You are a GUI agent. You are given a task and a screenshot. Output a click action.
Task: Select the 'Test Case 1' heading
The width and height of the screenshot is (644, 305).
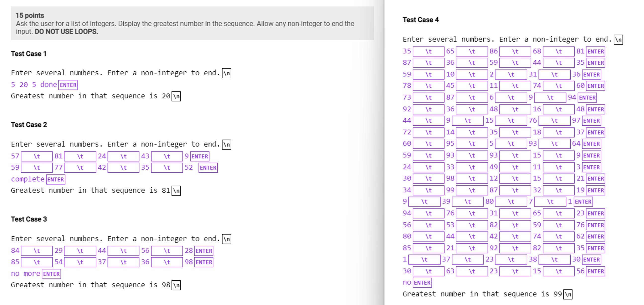(x=29, y=53)
